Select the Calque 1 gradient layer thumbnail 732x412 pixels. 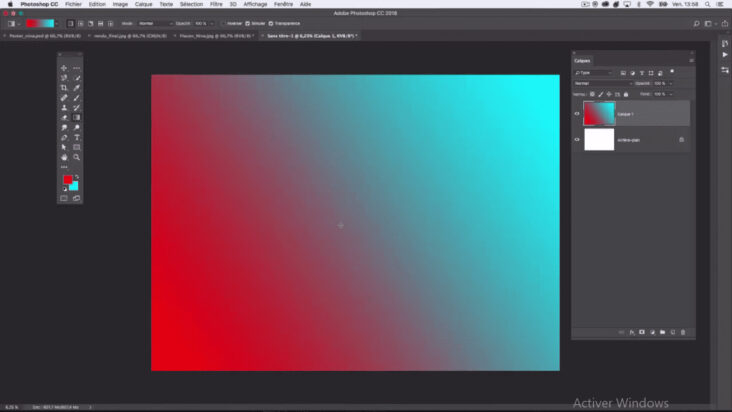click(x=599, y=114)
